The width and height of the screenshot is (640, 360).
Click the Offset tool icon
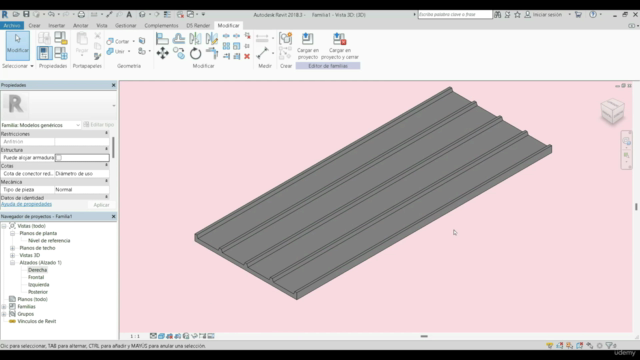pyautogui.click(x=179, y=39)
